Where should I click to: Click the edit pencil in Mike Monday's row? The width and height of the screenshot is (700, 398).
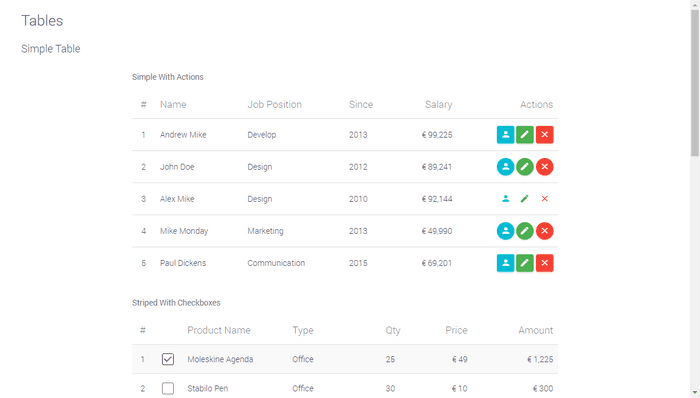pos(525,231)
